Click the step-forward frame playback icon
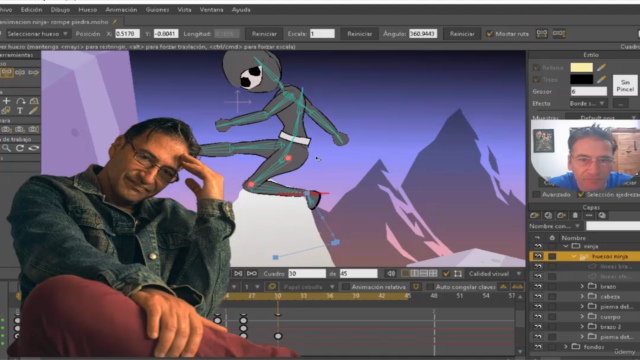 coord(238,273)
